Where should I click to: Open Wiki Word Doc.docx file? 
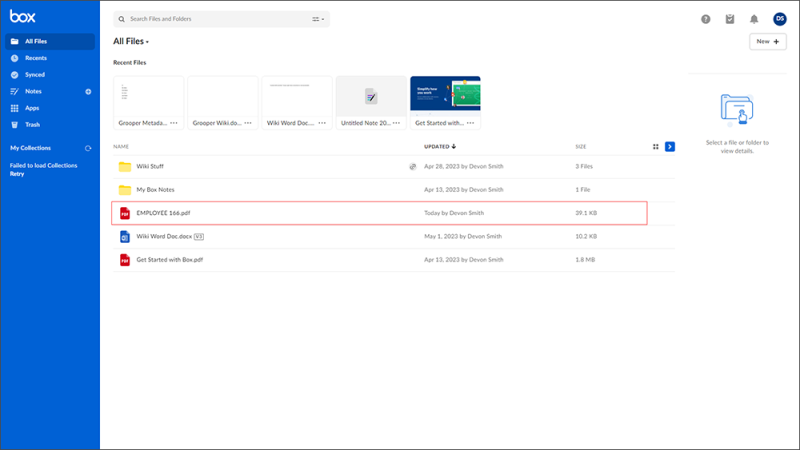coord(164,236)
